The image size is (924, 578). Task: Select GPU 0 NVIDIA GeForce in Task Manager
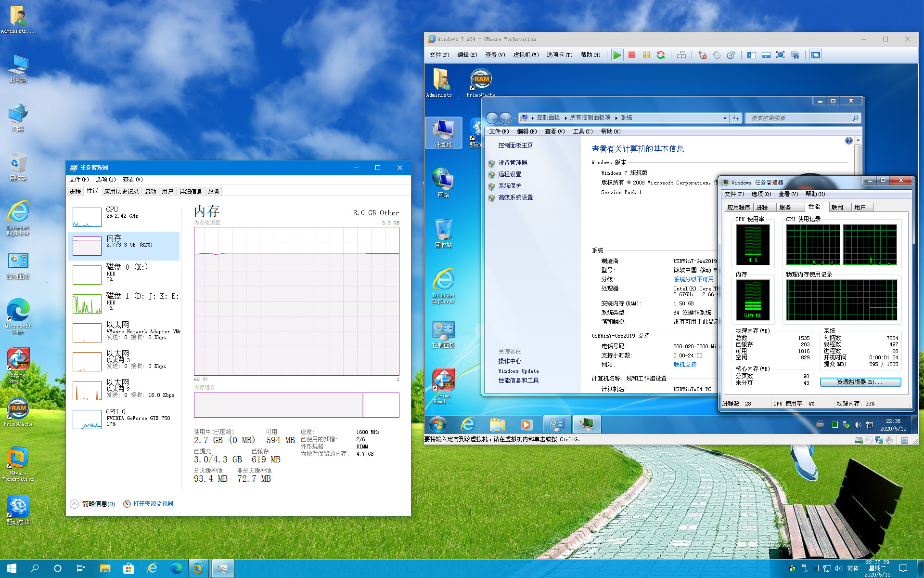pyautogui.click(x=124, y=419)
